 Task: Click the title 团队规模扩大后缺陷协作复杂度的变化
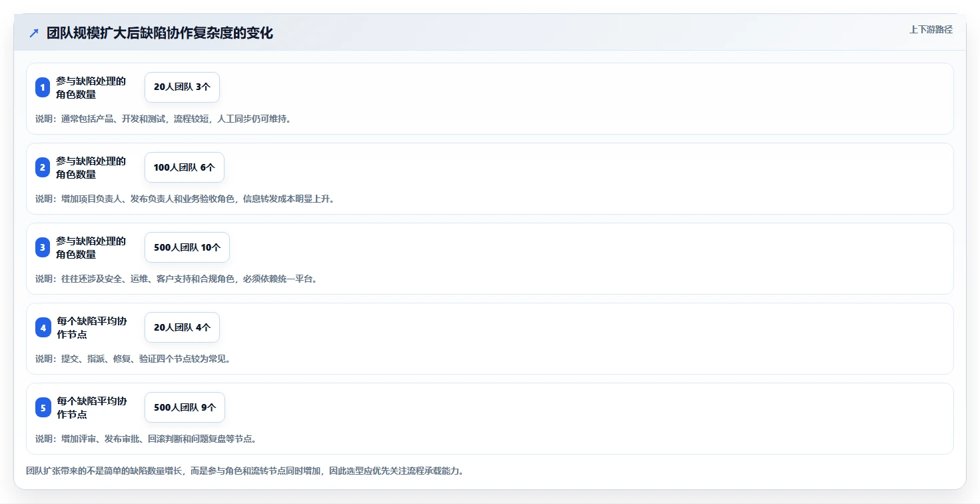tap(160, 33)
